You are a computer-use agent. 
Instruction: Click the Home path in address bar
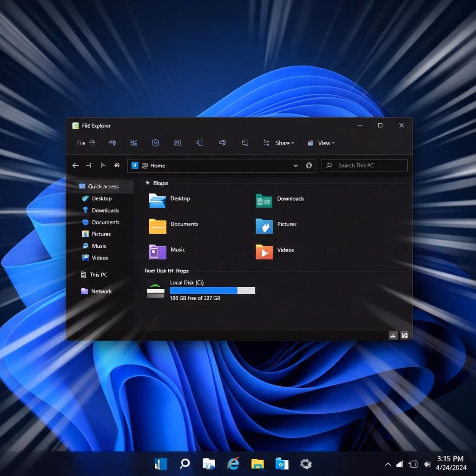[158, 166]
